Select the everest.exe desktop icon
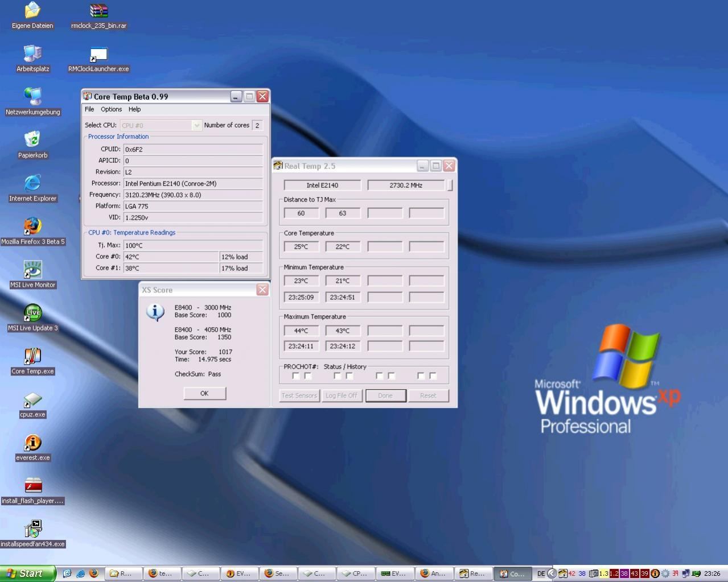The width and height of the screenshot is (728, 582). (32, 448)
